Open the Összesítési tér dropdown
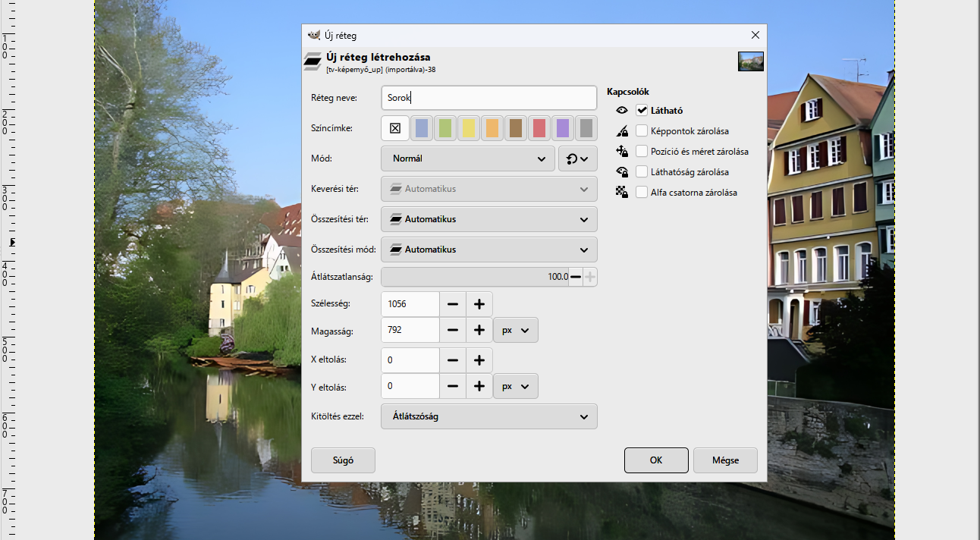 (489, 219)
